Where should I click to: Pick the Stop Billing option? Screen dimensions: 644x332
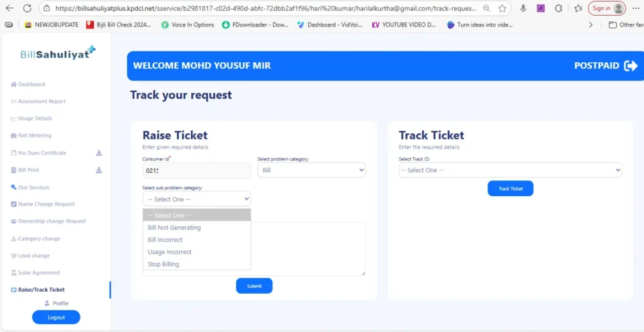(163, 264)
